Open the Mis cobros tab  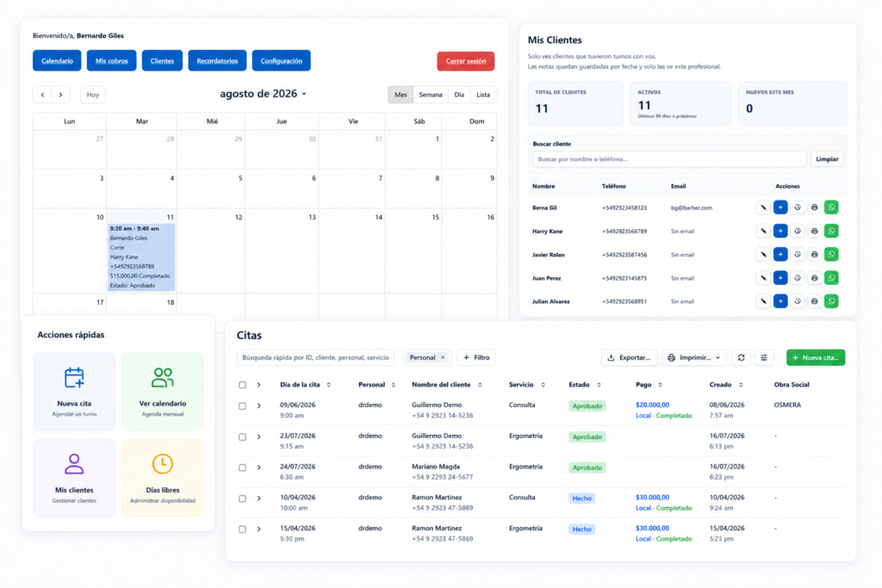coord(111,61)
